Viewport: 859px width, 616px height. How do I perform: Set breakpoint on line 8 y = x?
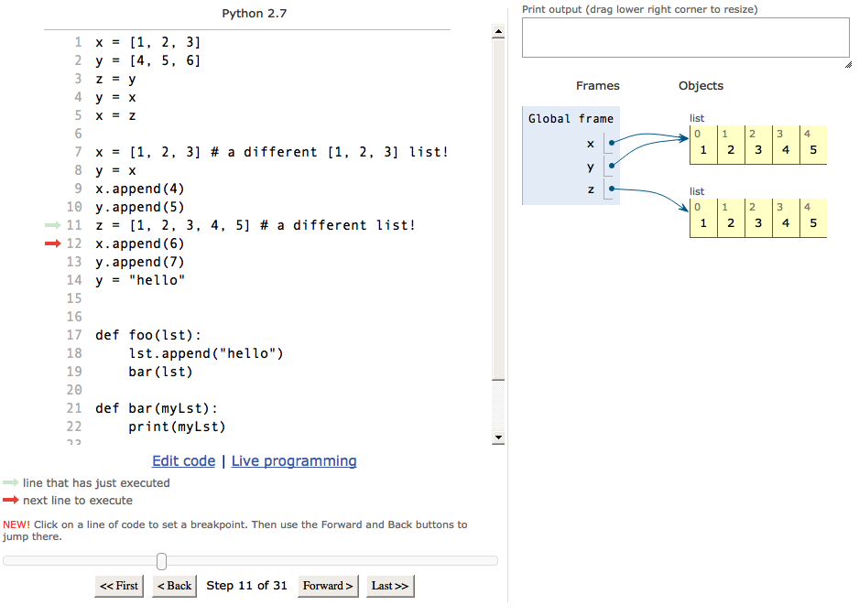(x=115, y=170)
